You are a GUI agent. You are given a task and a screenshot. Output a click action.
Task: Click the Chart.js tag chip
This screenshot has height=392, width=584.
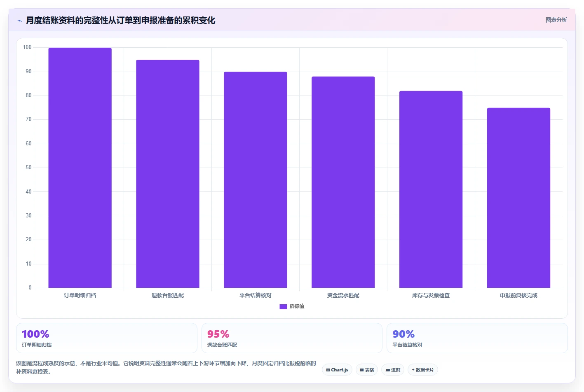pyautogui.click(x=337, y=370)
